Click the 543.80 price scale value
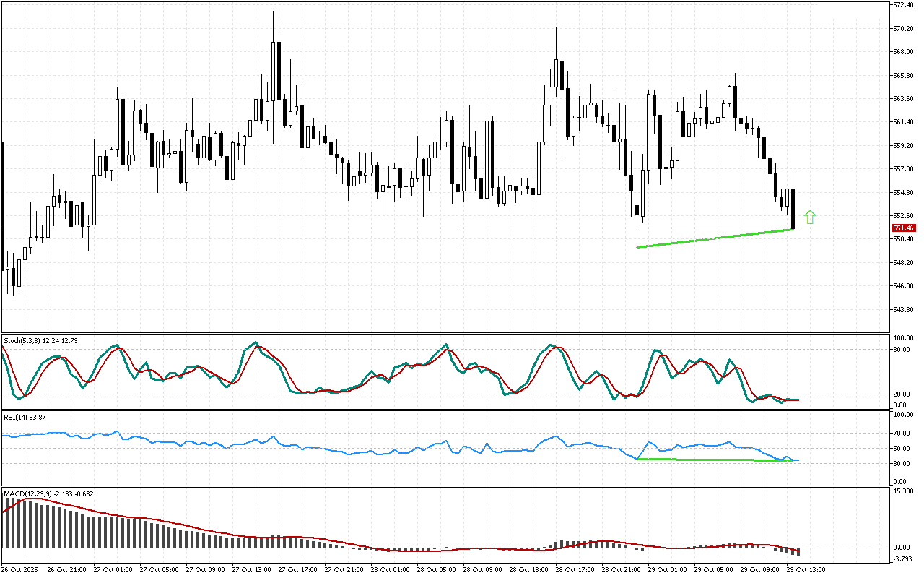This screenshot has width=924, height=578. coord(903,309)
